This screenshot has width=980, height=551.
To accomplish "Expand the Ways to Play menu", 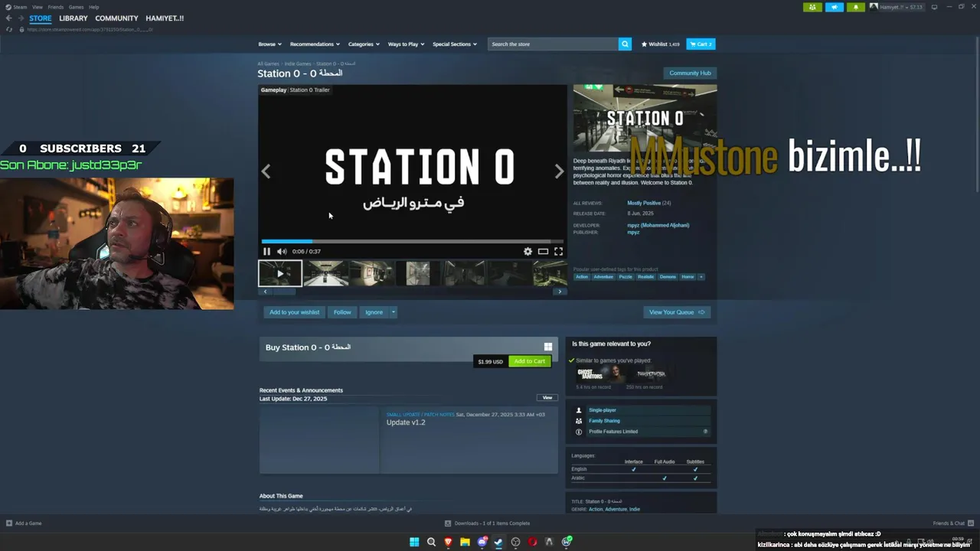I will click(406, 44).
